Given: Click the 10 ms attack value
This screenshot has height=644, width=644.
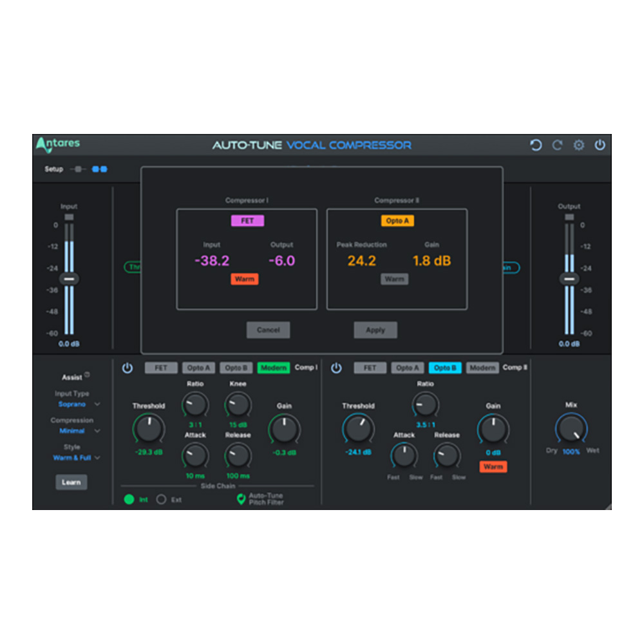Looking at the screenshot, I should click(x=195, y=476).
